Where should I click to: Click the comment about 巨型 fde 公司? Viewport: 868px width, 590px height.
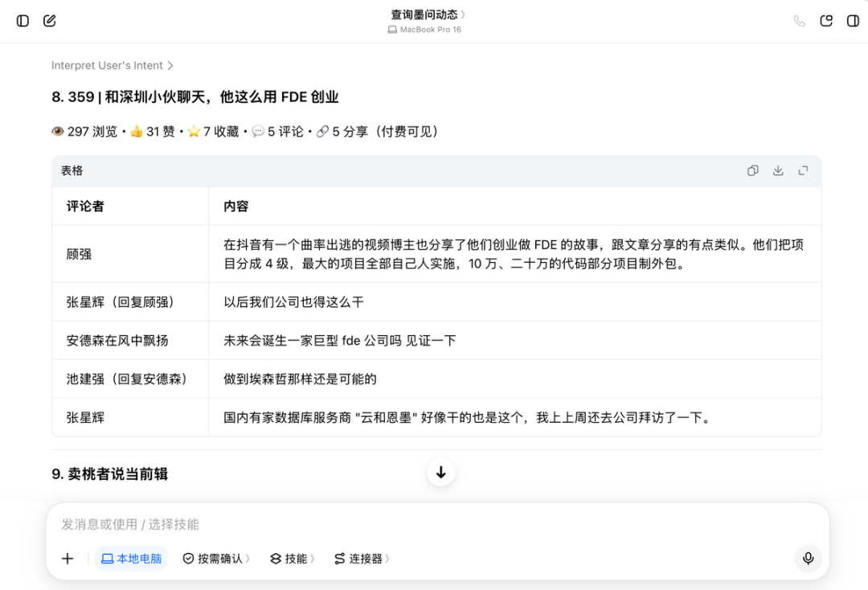click(x=340, y=340)
